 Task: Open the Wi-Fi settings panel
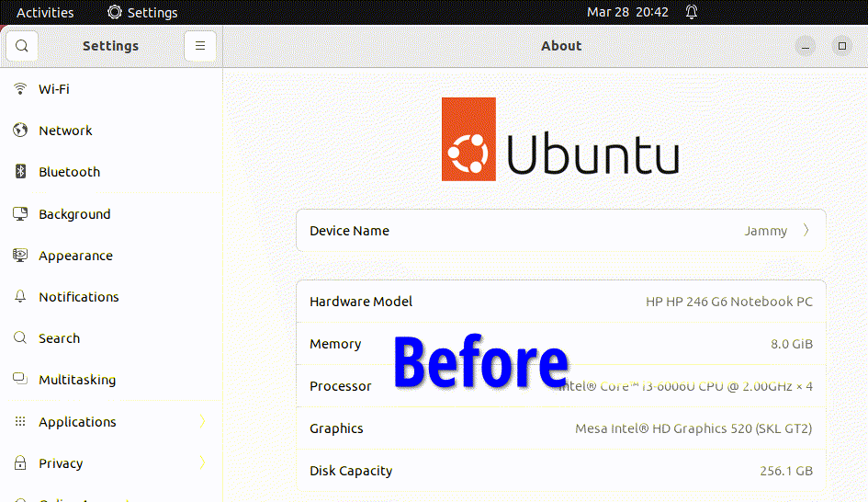coord(111,88)
